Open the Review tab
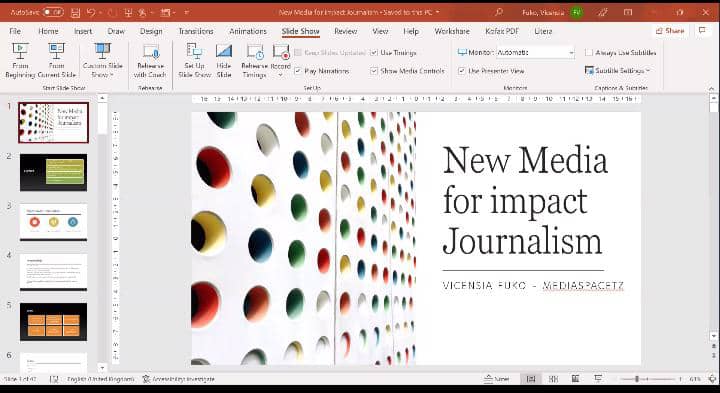 point(346,31)
